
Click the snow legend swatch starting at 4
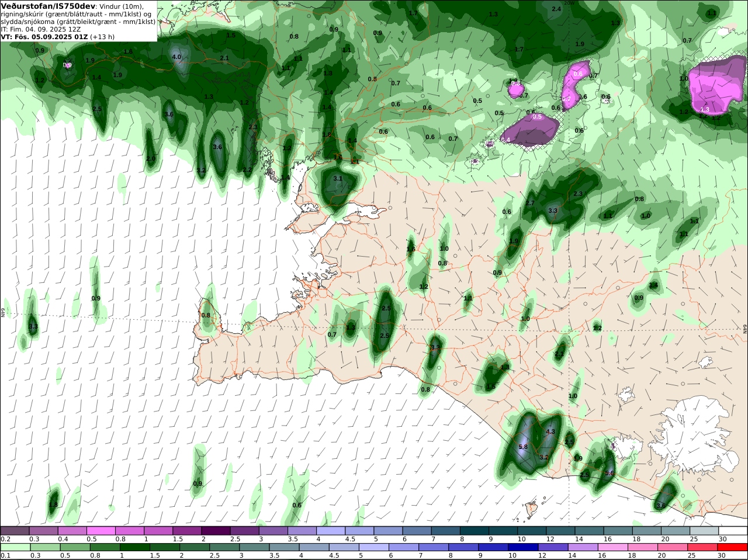[x=330, y=530]
